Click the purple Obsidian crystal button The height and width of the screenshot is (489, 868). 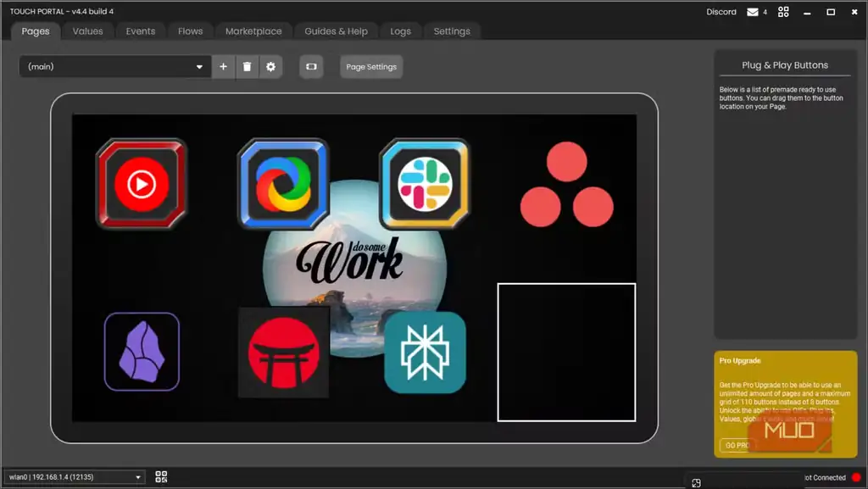[x=142, y=352]
